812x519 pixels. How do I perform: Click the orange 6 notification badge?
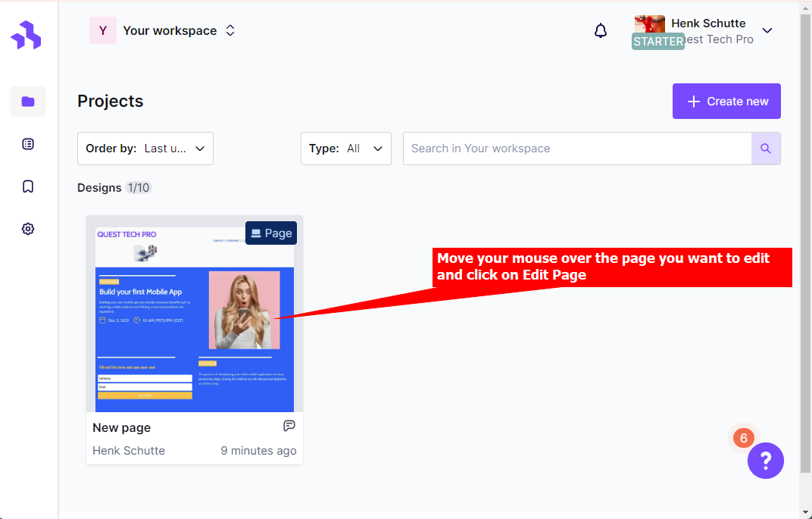[744, 438]
